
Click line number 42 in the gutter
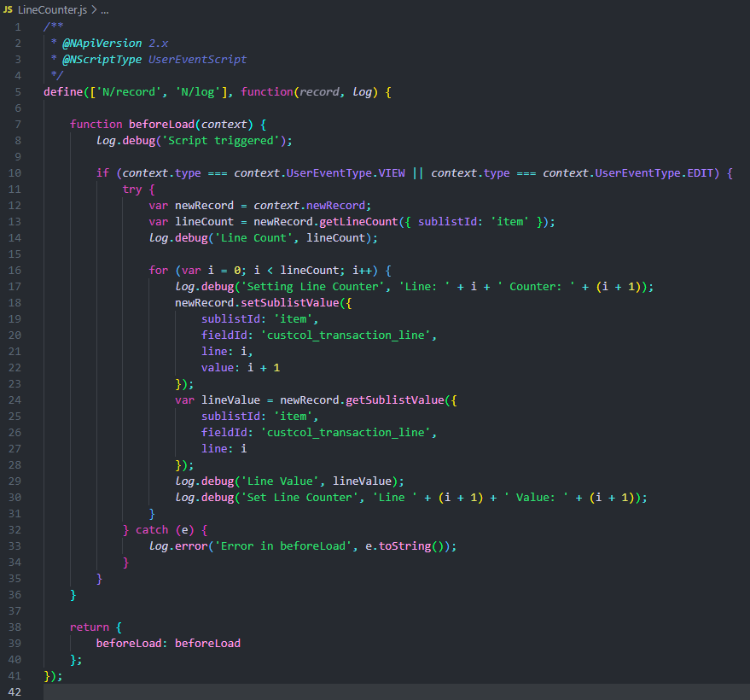click(x=15, y=691)
